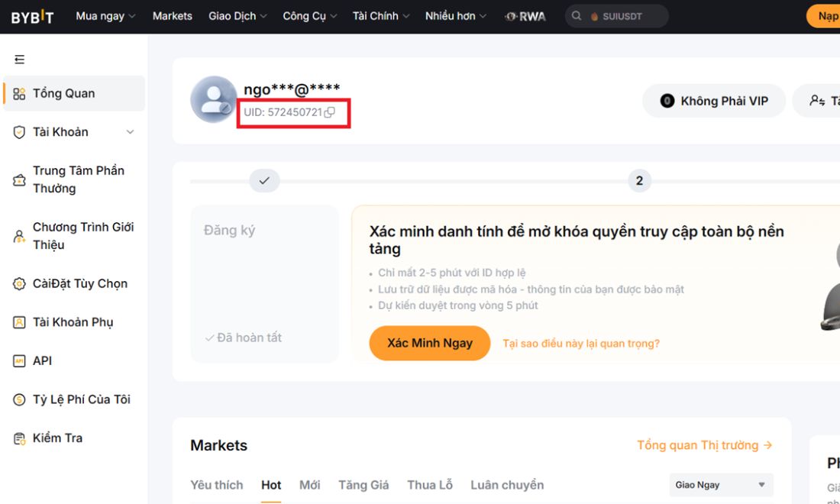Open Tại sao điều này lại quan trọng link

(x=580, y=344)
